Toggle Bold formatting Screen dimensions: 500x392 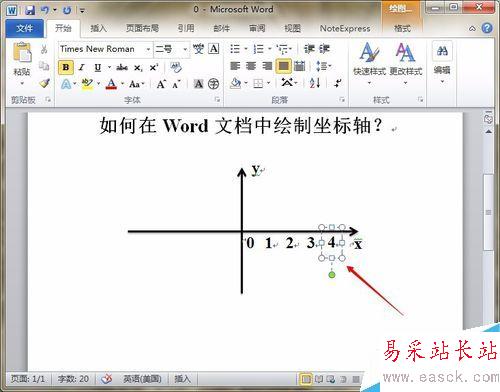click(66, 67)
